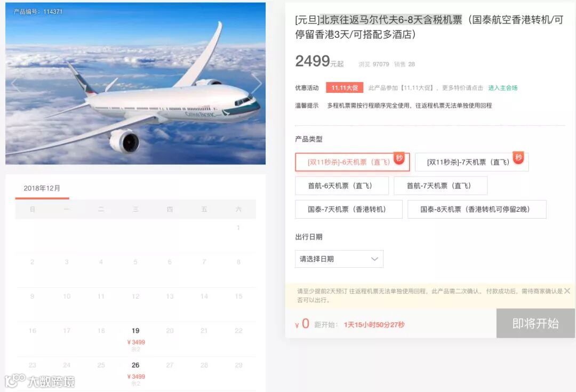
Task: Select December 26 priced ¥3499
Action: pos(135,374)
